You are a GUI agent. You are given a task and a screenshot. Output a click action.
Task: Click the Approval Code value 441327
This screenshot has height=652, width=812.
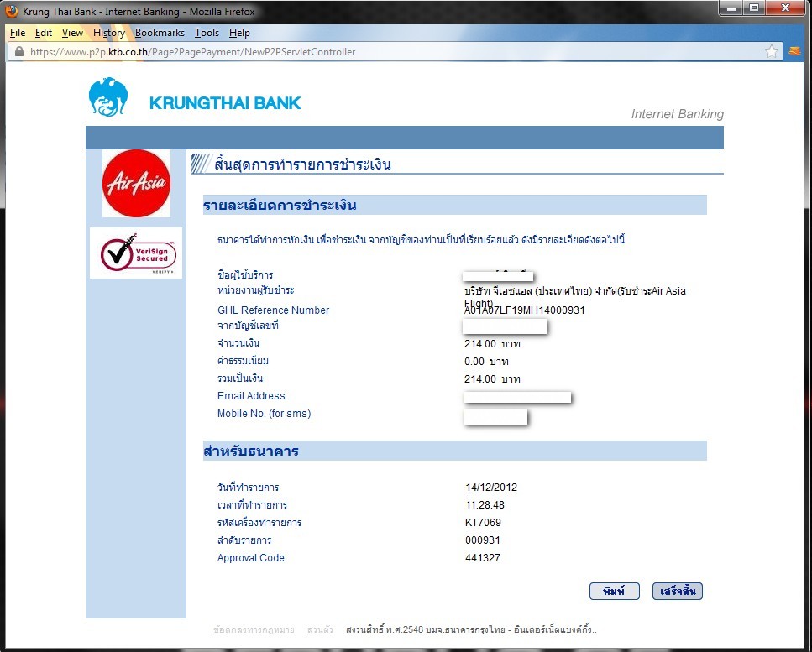tap(483, 557)
